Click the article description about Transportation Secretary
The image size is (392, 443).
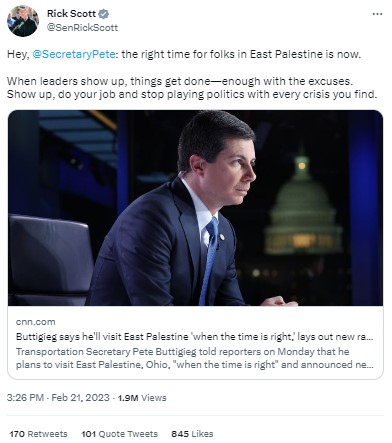click(x=195, y=358)
